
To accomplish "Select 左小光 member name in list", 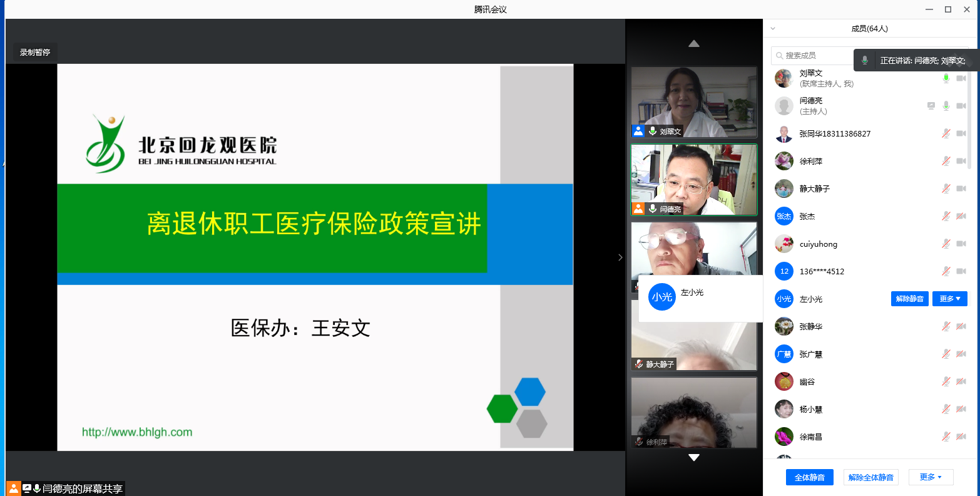I will point(811,299).
